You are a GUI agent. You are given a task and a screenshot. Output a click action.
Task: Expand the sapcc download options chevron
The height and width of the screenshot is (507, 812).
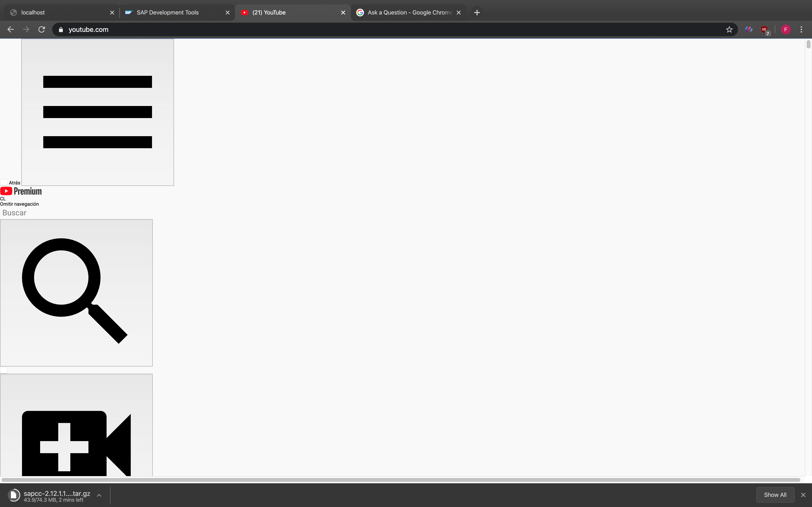[x=99, y=495]
